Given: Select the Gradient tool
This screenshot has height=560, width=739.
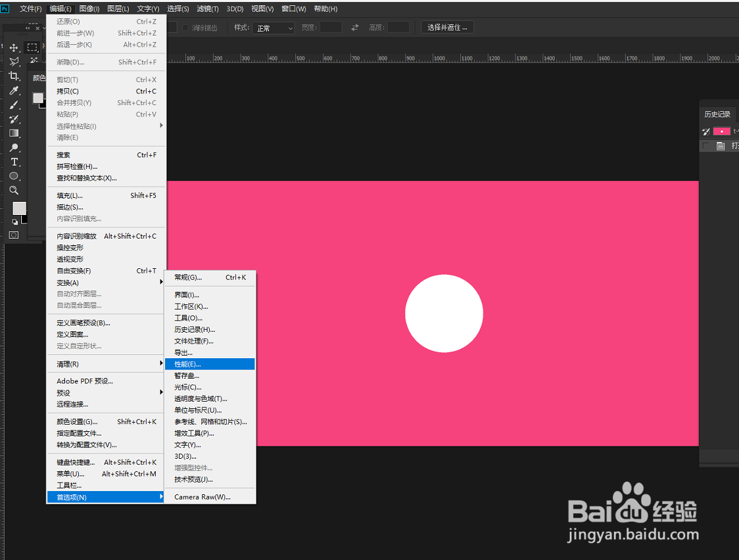Looking at the screenshot, I should (14, 133).
